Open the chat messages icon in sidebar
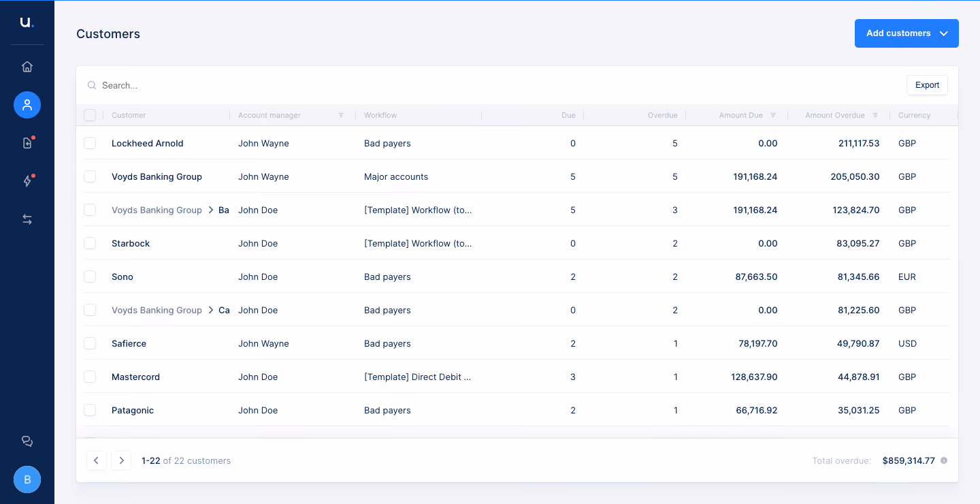 pos(27,441)
